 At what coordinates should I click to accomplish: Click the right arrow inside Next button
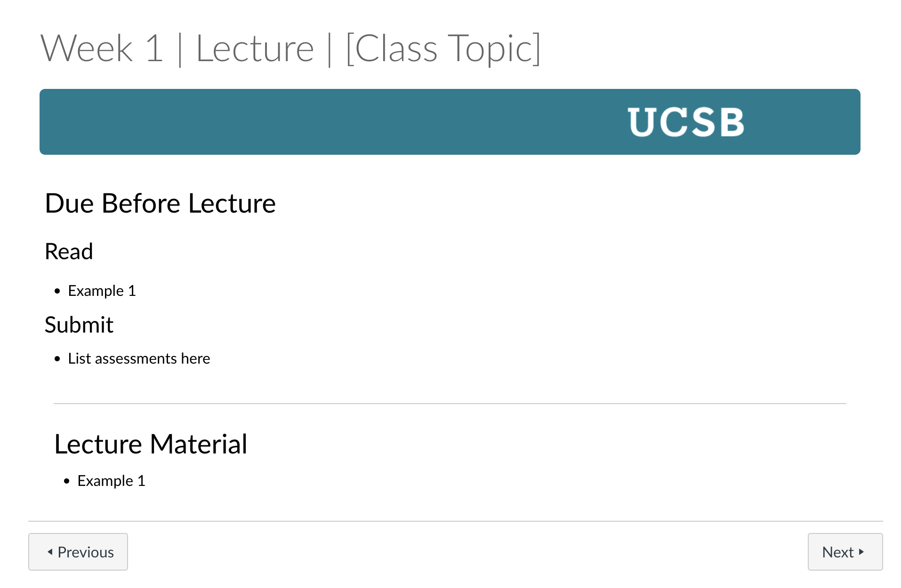pyautogui.click(x=862, y=551)
